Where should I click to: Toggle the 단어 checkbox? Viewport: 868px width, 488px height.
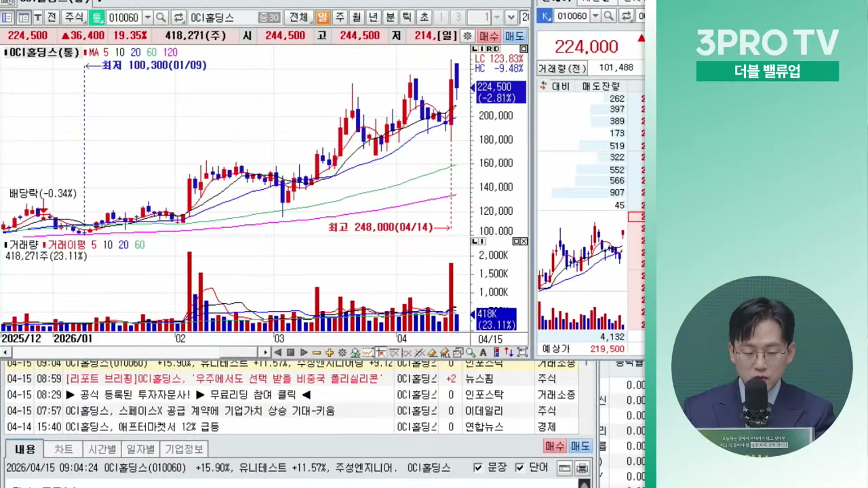[x=519, y=467]
